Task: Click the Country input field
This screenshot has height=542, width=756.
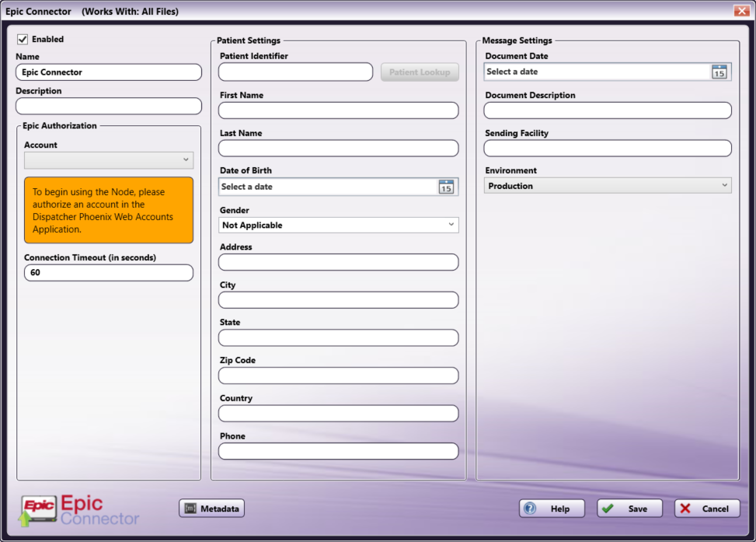Action: click(339, 414)
